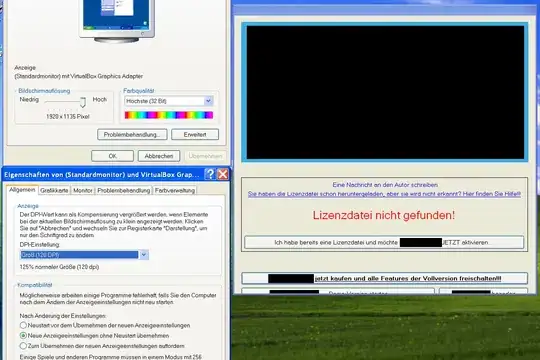Open help link about unrecognized Lizenzdatei
Image resolution: width=540 pixels, height=360 pixels.
pos(384,194)
